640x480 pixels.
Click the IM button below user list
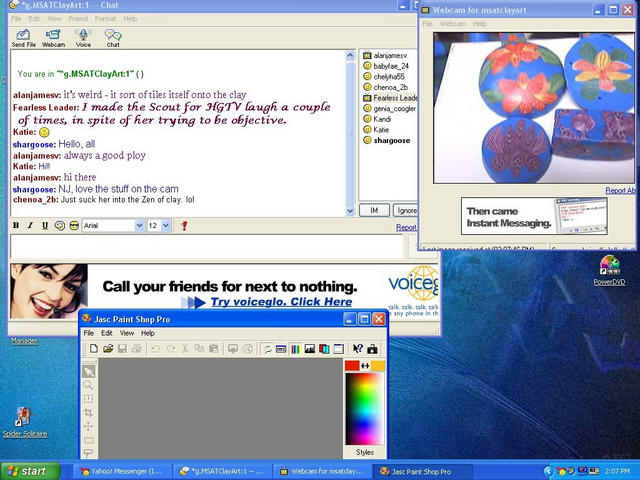(374, 210)
